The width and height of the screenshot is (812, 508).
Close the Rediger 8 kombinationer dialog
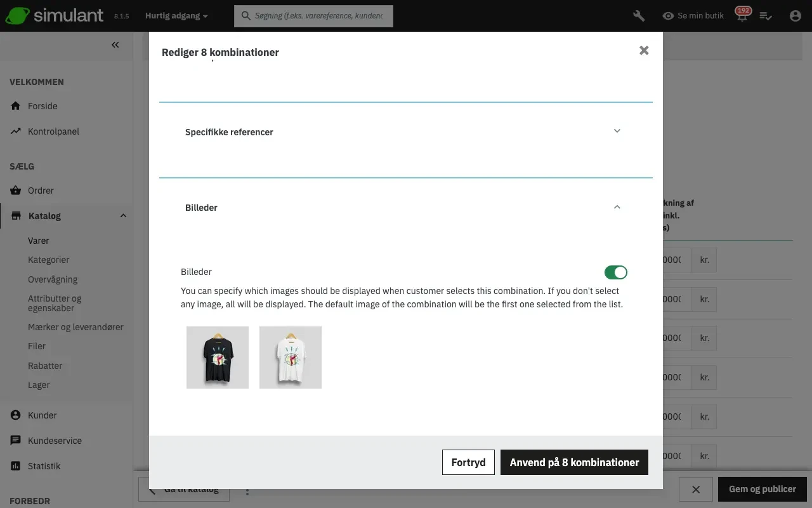(644, 51)
